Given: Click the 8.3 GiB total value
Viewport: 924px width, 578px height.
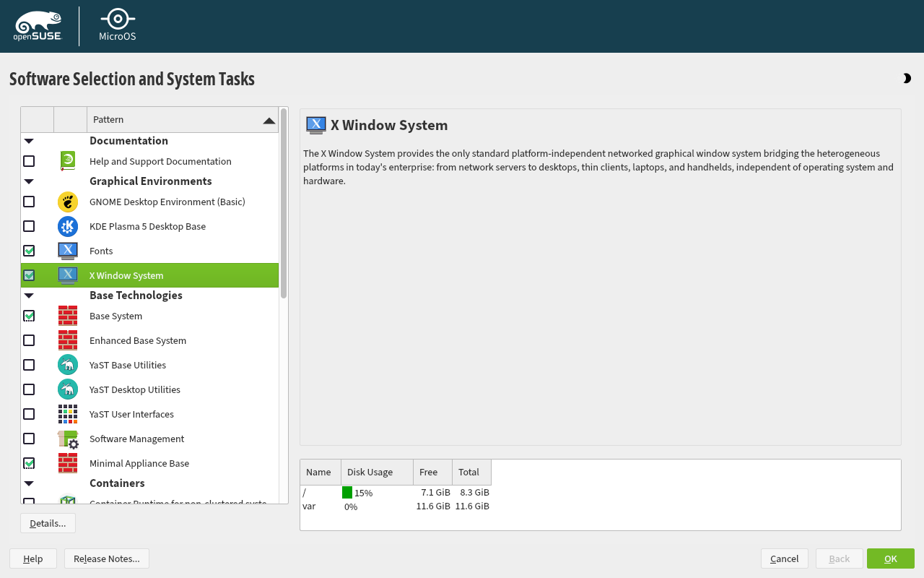Looking at the screenshot, I should (x=474, y=493).
